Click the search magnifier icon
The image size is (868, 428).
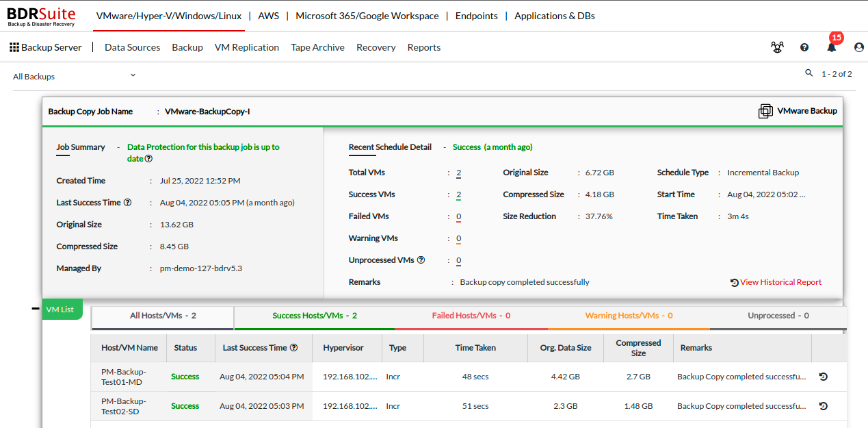tap(809, 73)
